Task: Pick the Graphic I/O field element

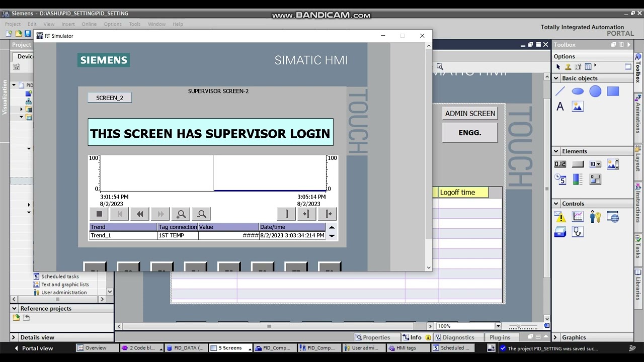Action: pos(613,164)
